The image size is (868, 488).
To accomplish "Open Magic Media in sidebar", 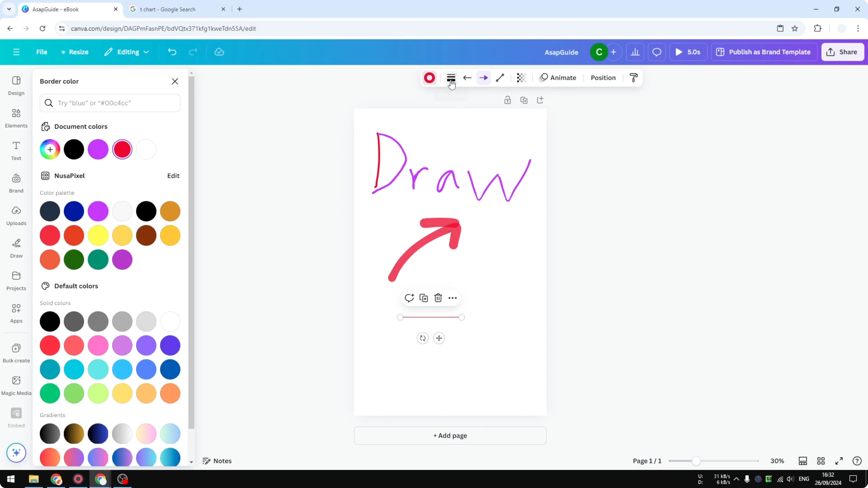I will pyautogui.click(x=16, y=386).
